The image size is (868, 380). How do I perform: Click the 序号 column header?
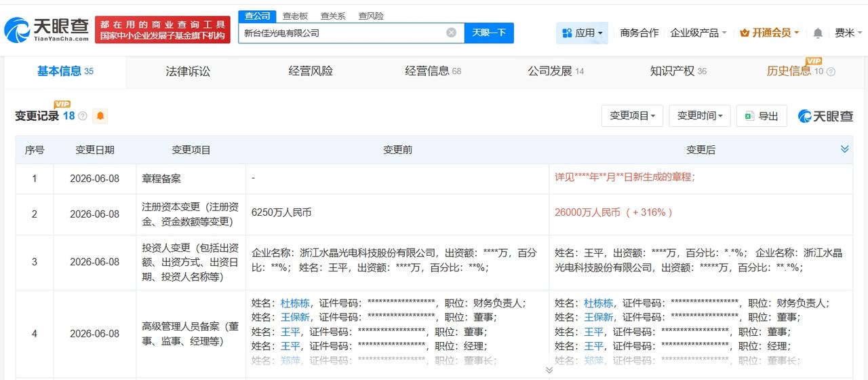35,150
